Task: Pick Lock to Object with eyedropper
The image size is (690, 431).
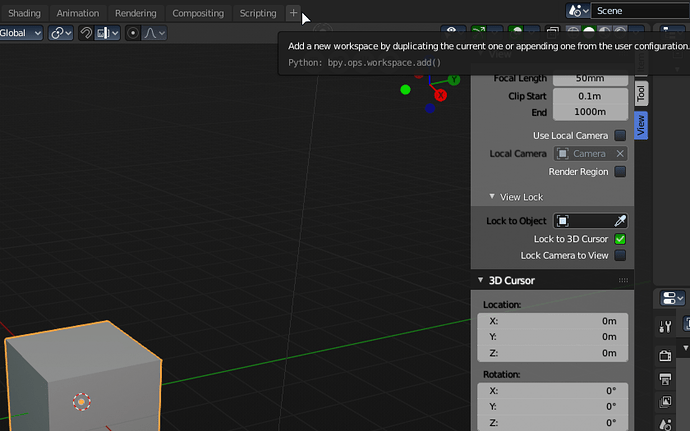Action: (620, 221)
